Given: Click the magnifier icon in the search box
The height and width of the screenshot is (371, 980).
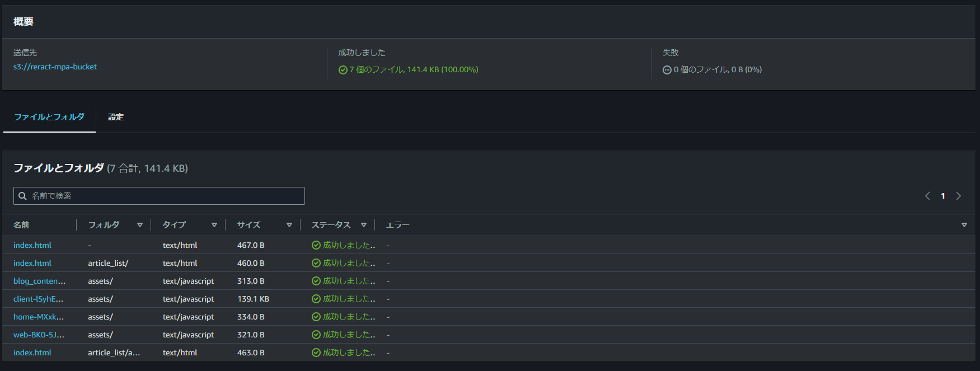Looking at the screenshot, I should pos(22,195).
